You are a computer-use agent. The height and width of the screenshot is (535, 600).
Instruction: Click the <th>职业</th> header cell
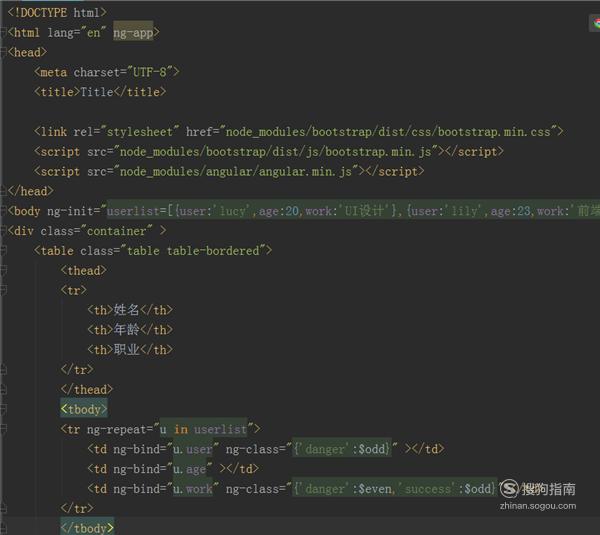pyautogui.click(x=130, y=350)
